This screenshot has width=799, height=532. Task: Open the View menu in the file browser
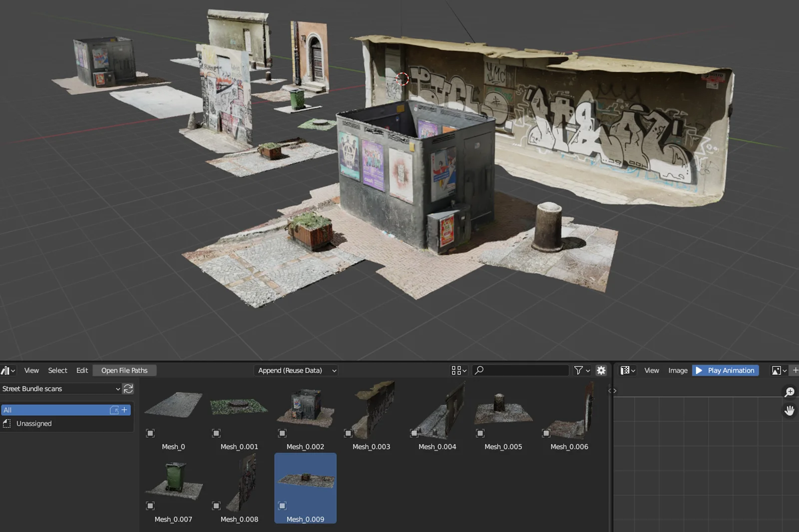point(31,370)
